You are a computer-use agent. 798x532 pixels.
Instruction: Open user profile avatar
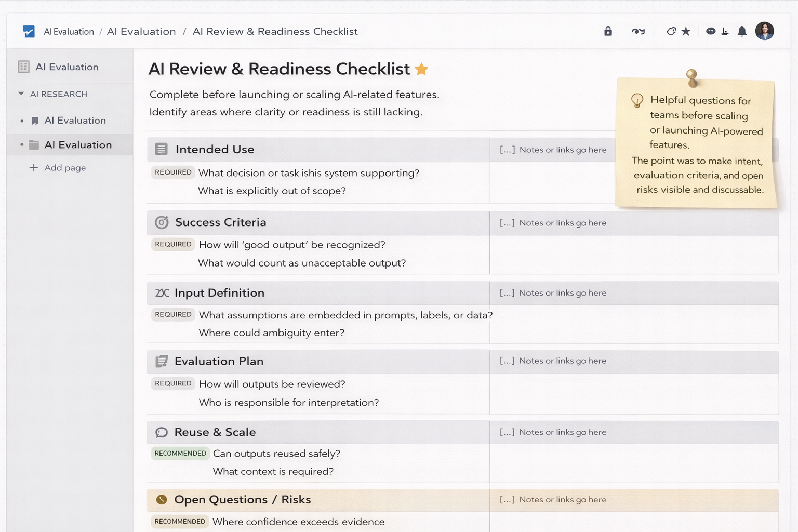pyautogui.click(x=764, y=31)
